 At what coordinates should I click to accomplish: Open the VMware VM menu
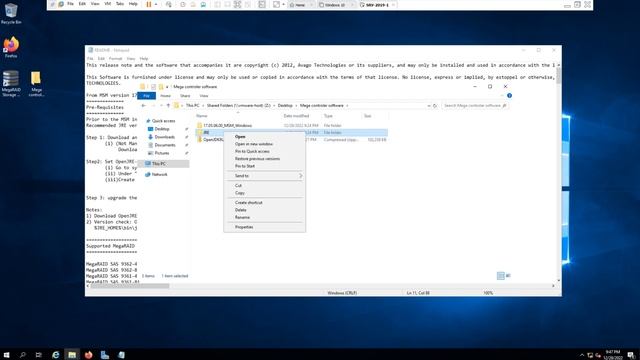click(x=108, y=4)
